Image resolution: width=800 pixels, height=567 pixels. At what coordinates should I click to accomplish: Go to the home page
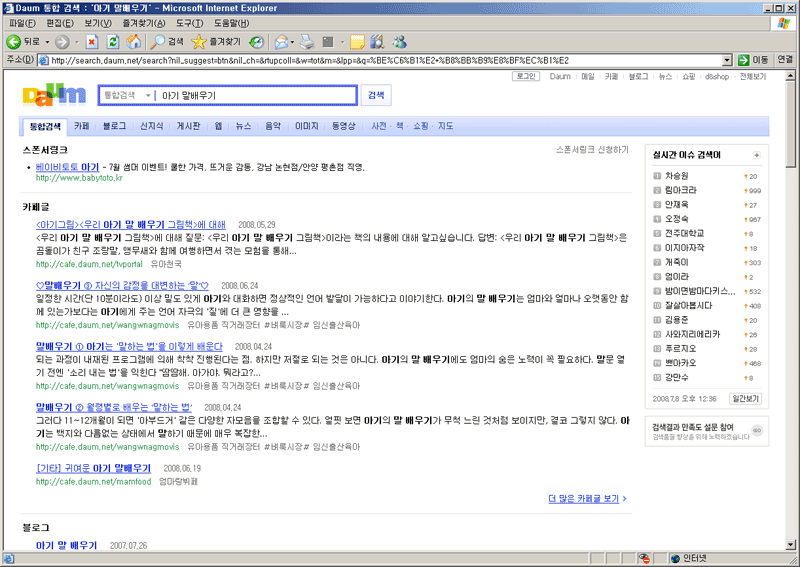click(x=134, y=42)
